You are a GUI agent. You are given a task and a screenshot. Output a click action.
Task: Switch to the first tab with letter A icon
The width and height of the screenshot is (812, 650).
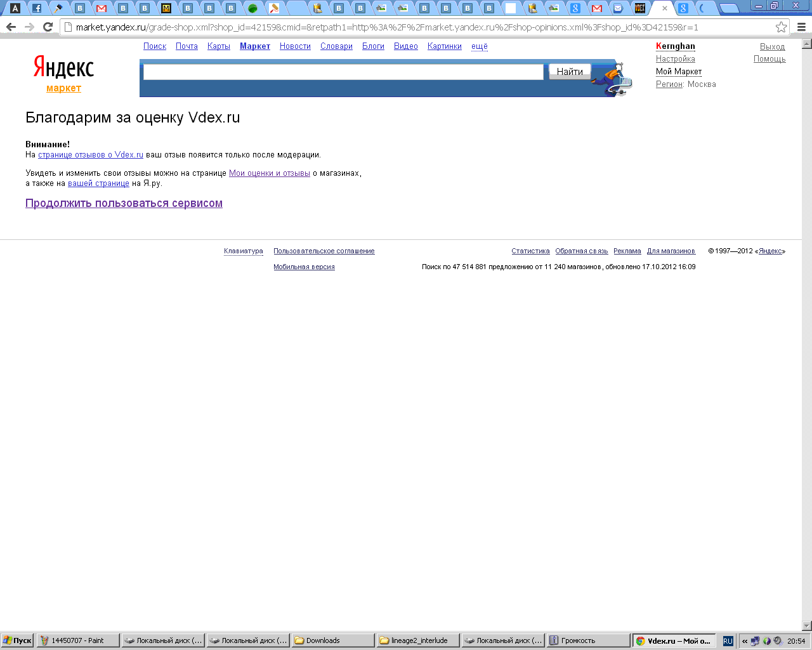tap(15, 8)
